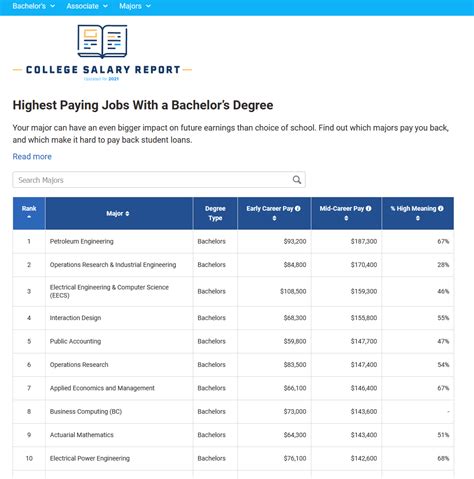Select the Actuarial Mathematics major row

point(233,435)
